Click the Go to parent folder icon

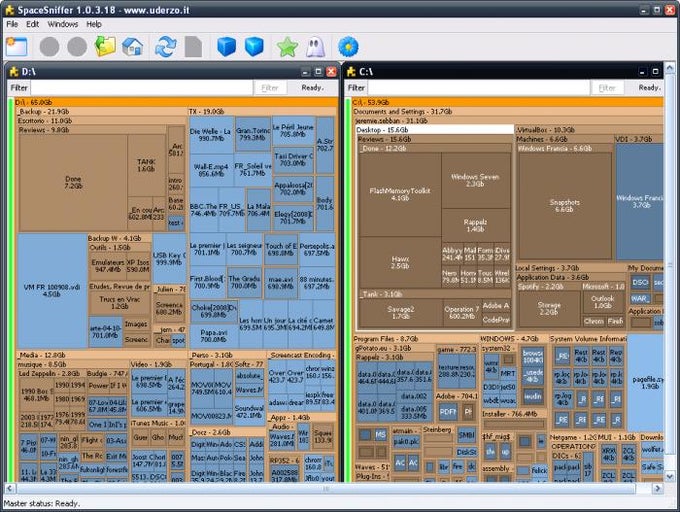(x=105, y=46)
